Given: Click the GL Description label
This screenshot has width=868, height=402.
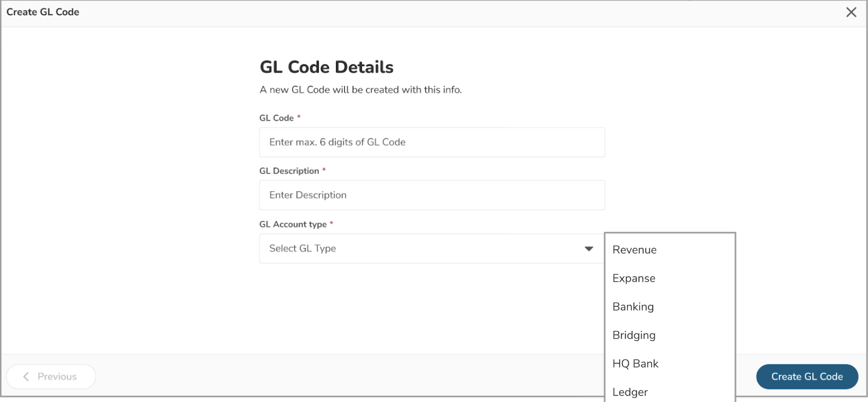Looking at the screenshot, I should tap(289, 171).
